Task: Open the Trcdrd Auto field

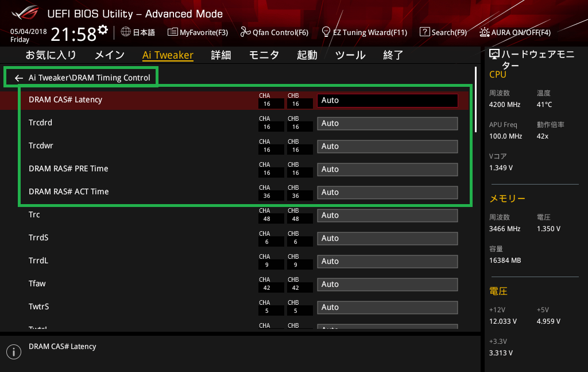Action: coord(388,124)
